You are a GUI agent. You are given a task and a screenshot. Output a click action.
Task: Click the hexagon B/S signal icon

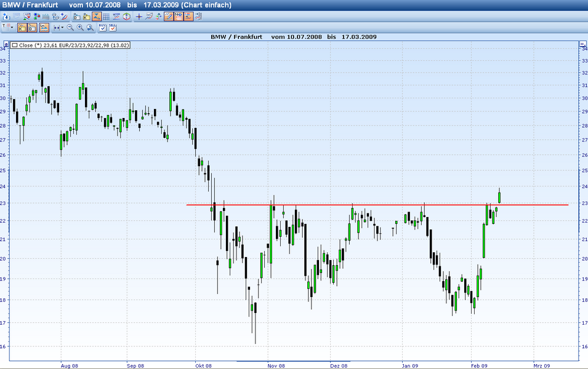pos(126,17)
